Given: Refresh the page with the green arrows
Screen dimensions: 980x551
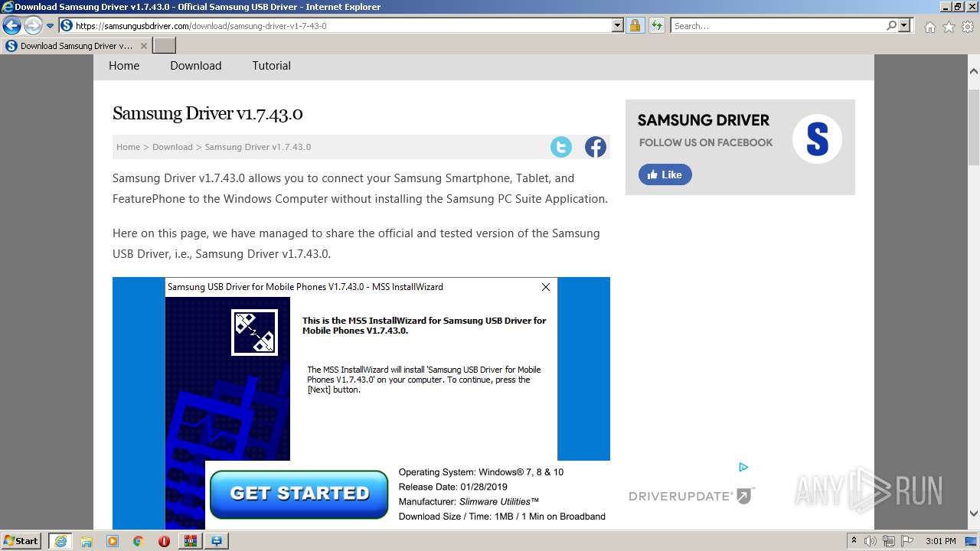Looking at the screenshot, I should [657, 25].
